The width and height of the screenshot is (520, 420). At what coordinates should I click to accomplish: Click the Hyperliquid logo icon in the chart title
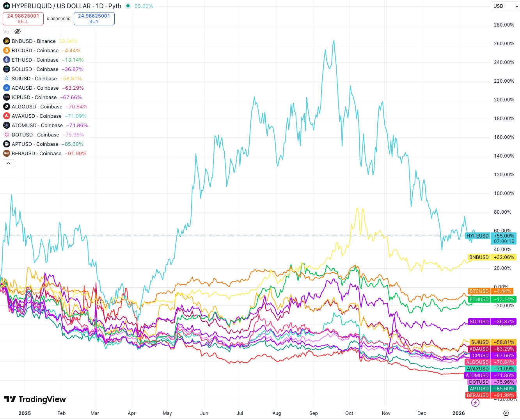(7, 6)
